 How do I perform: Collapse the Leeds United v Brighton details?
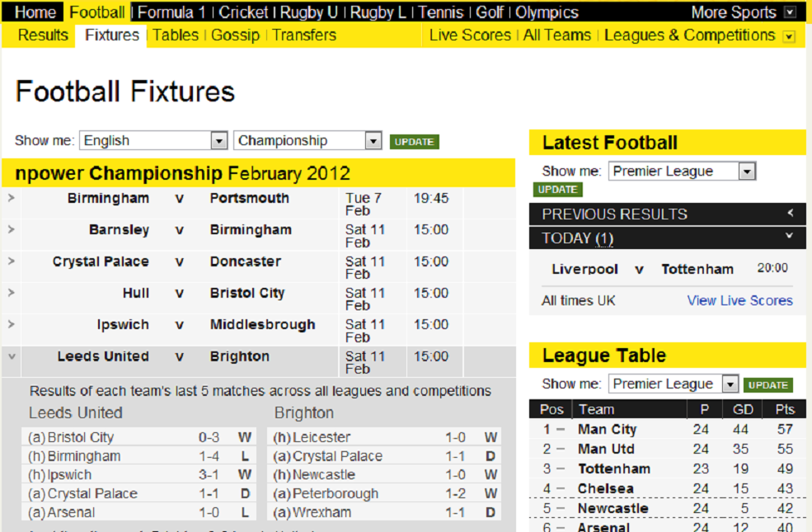[x=12, y=356]
